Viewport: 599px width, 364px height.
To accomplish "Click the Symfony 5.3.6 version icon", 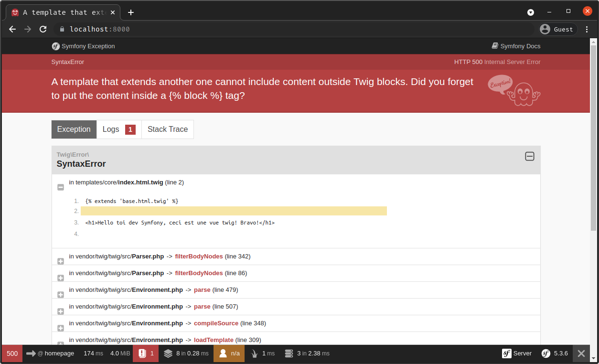I will click(x=546, y=353).
